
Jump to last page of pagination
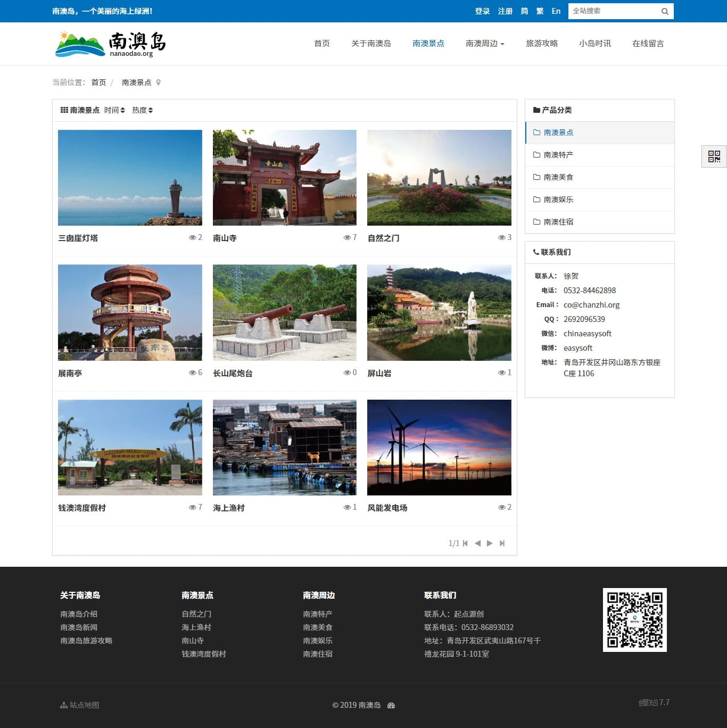[x=502, y=543]
